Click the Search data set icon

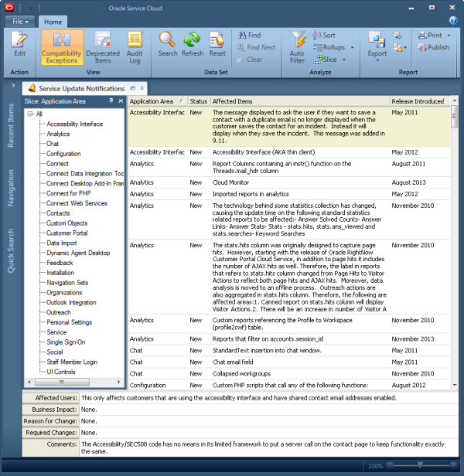168,44
